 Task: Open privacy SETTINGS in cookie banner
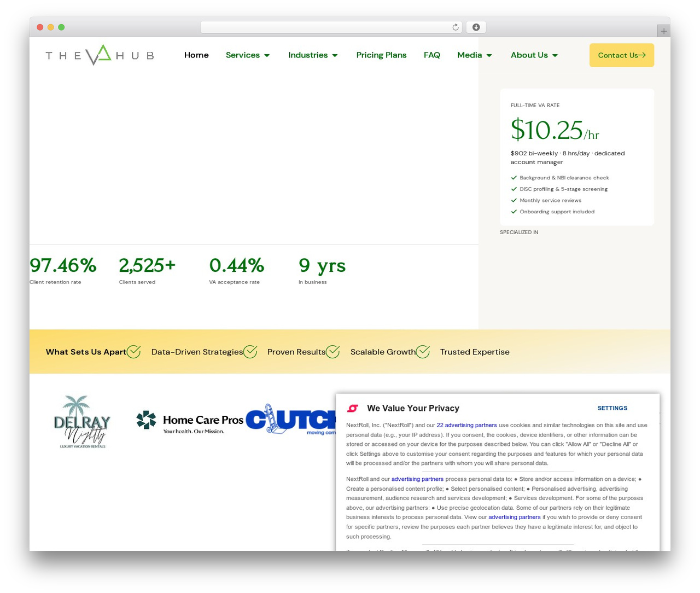tap(612, 408)
